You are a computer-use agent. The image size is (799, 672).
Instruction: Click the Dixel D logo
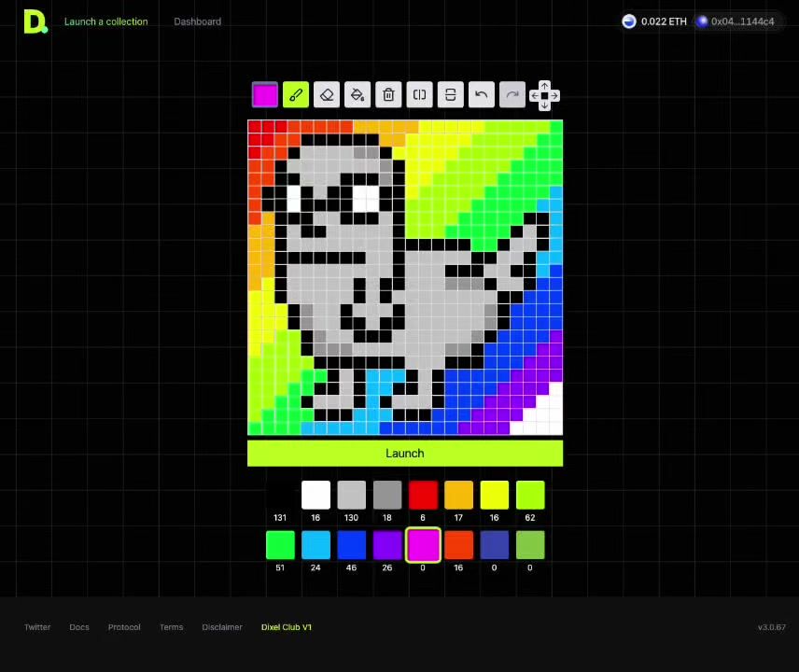pos(35,21)
